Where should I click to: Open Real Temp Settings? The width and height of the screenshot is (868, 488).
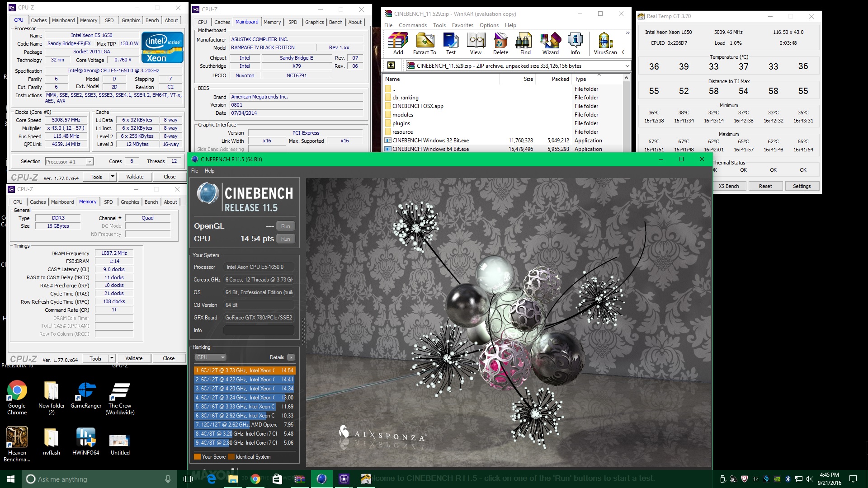tap(802, 186)
